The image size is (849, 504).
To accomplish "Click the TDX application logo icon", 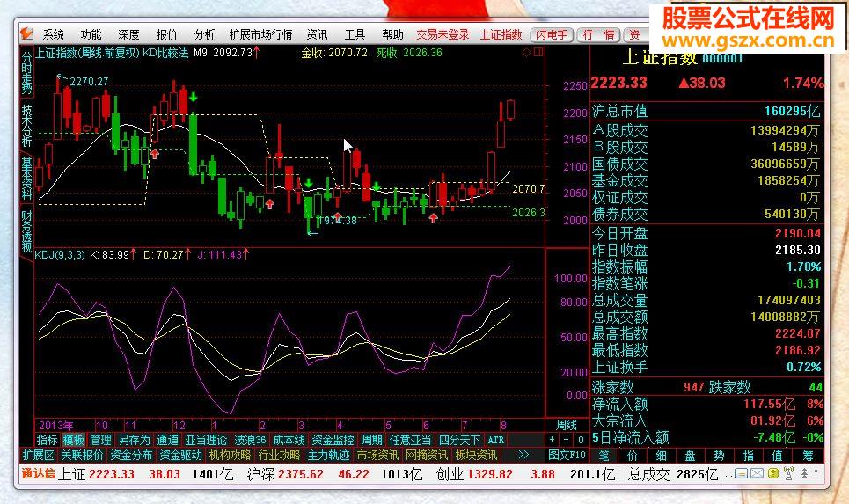I will click(x=27, y=34).
